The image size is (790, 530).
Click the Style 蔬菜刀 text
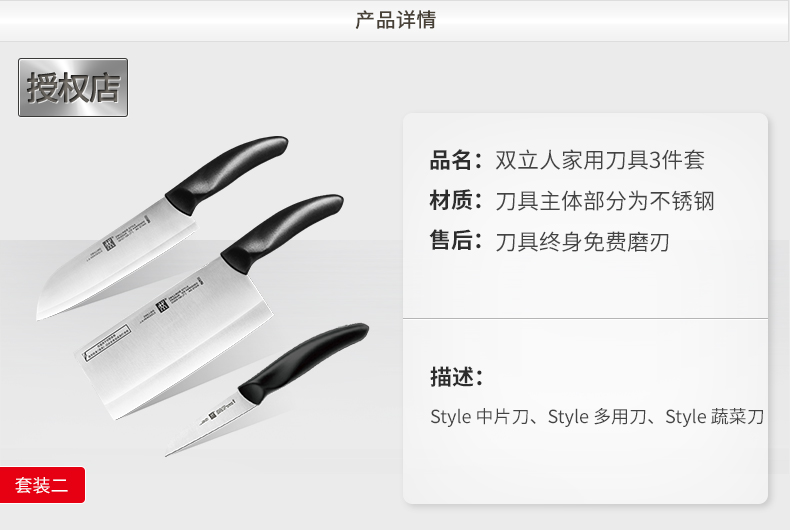point(714,417)
